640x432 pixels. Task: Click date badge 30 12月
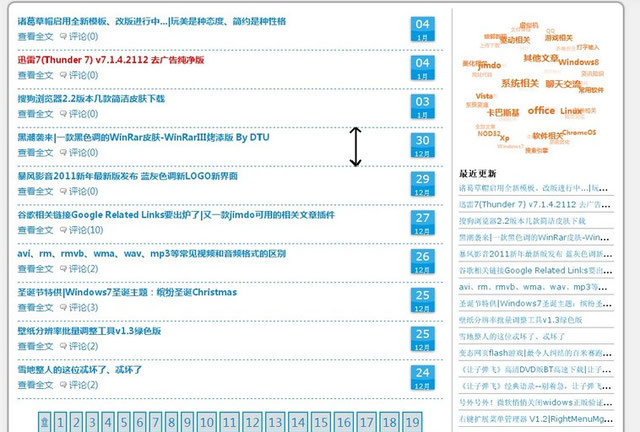click(x=422, y=145)
